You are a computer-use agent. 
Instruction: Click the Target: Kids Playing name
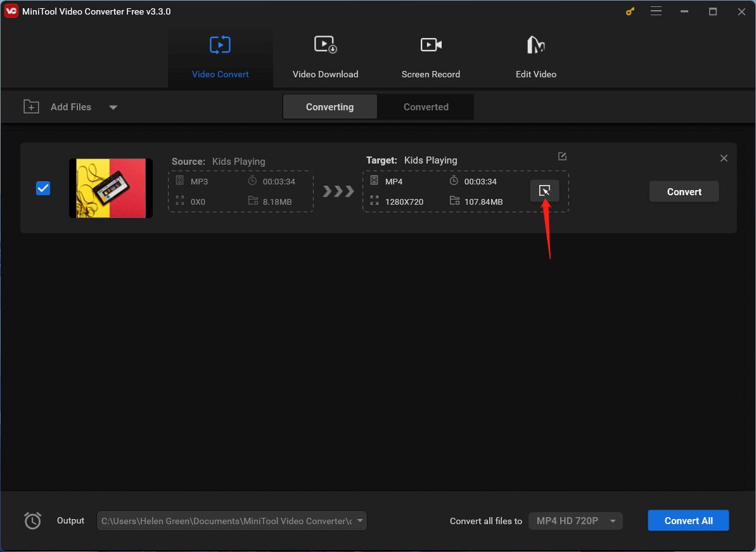[411, 160]
